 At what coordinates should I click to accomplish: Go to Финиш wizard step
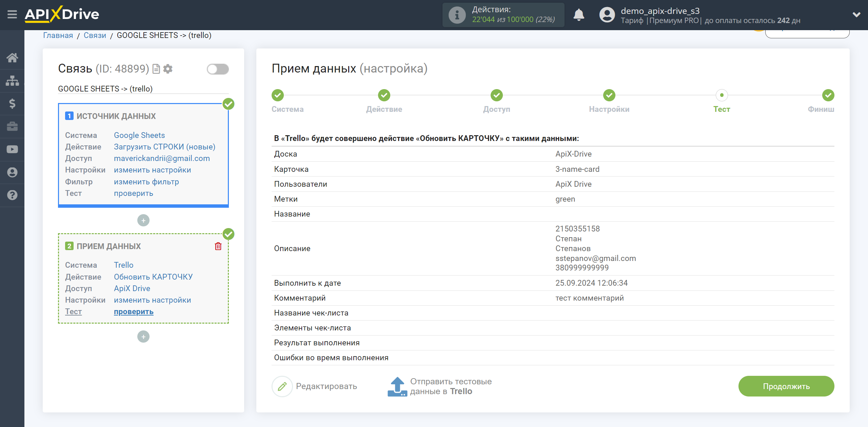828,95
